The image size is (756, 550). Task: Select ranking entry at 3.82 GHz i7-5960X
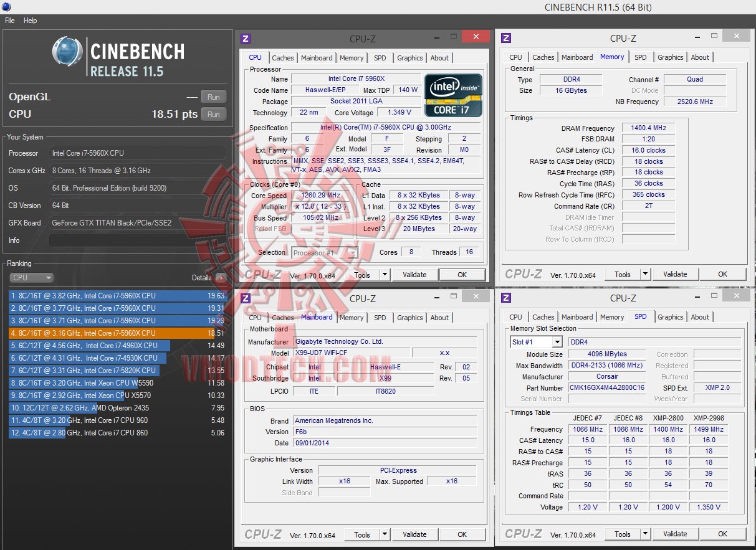(x=117, y=296)
